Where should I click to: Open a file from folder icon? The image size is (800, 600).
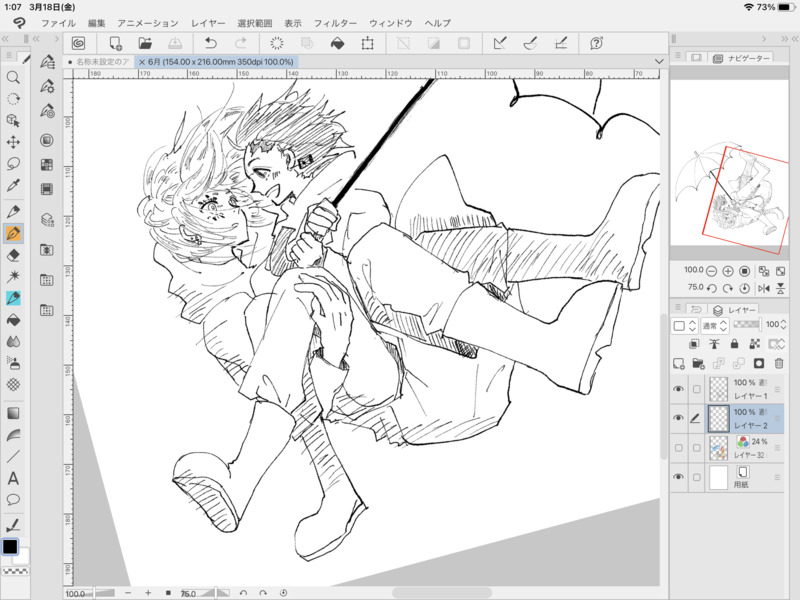(145, 43)
